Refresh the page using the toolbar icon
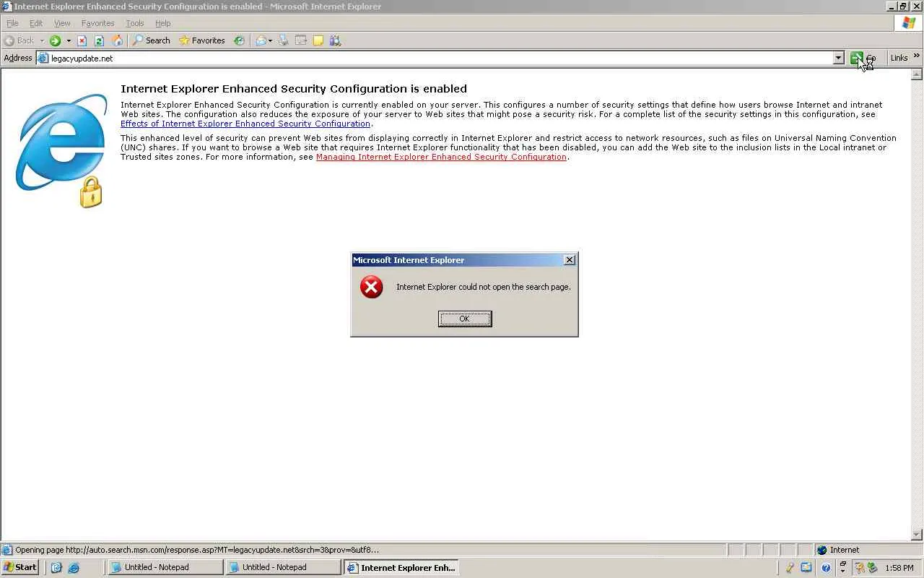 (x=99, y=40)
